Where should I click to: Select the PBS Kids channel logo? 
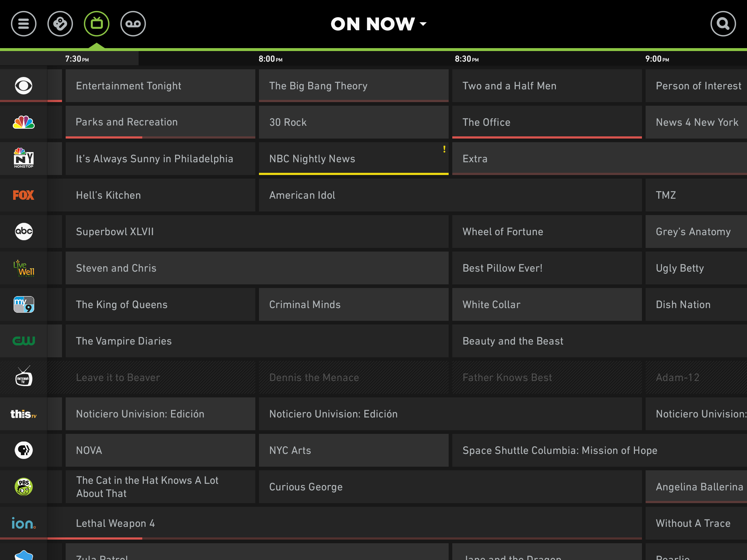tap(24, 487)
